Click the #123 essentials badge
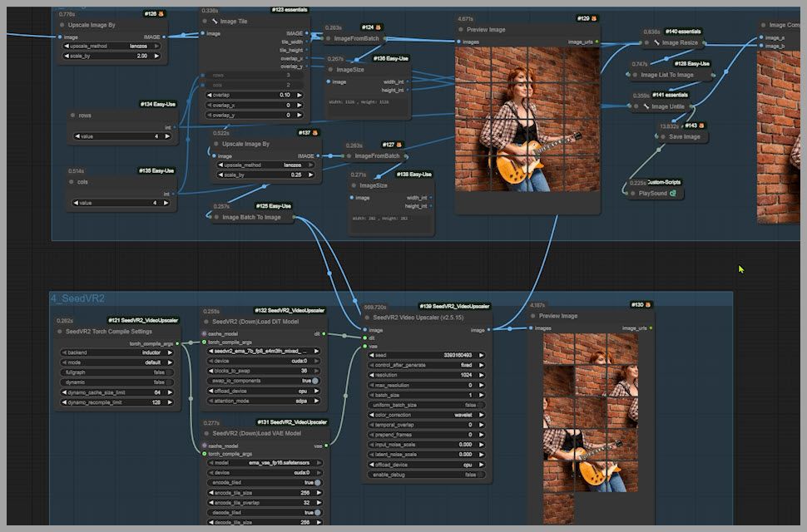Viewport: 807px width, 532px height. (289, 10)
